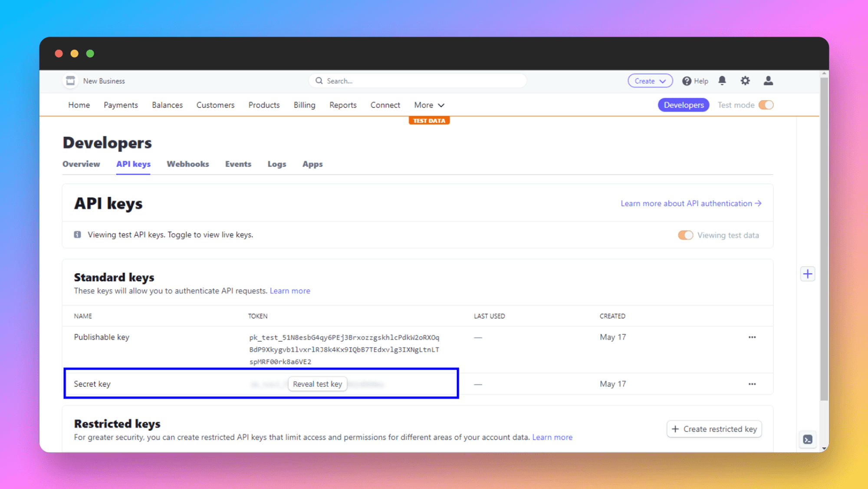
Task: Open Learn more about API authentication link
Action: pos(690,203)
